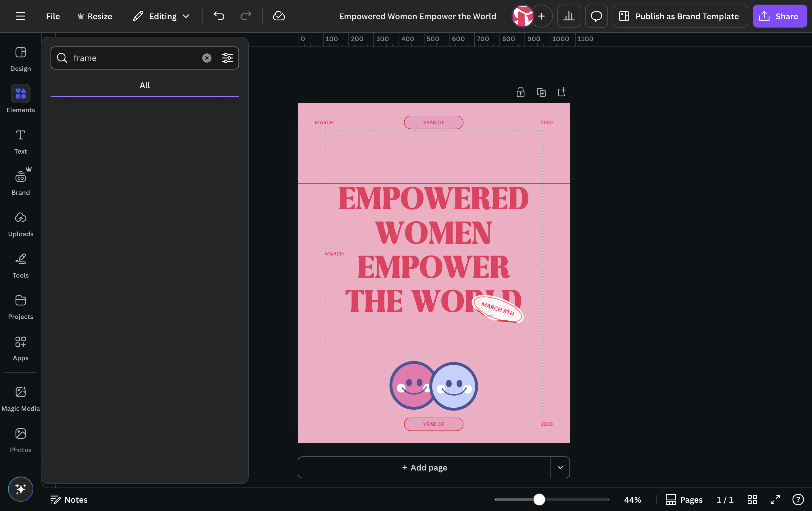Open the hamburger main menu
Image resolution: width=812 pixels, height=511 pixels.
21,16
